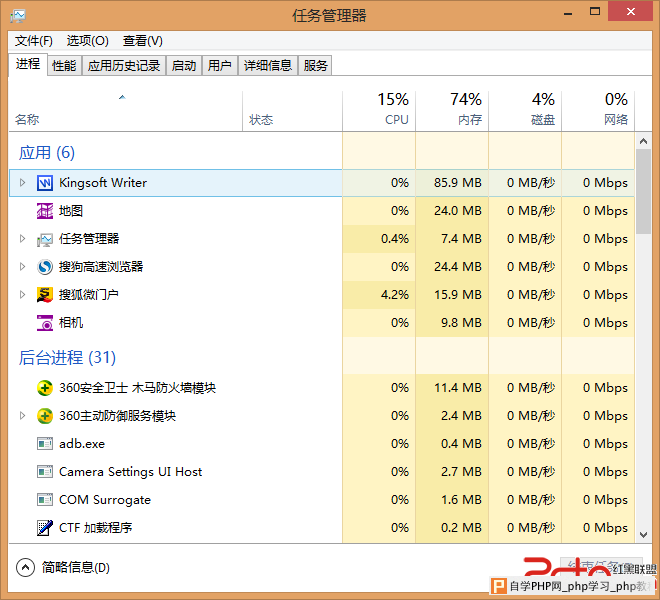This screenshot has height=600, width=660.
Task: Switch to the 用户 tab
Action: coord(220,66)
